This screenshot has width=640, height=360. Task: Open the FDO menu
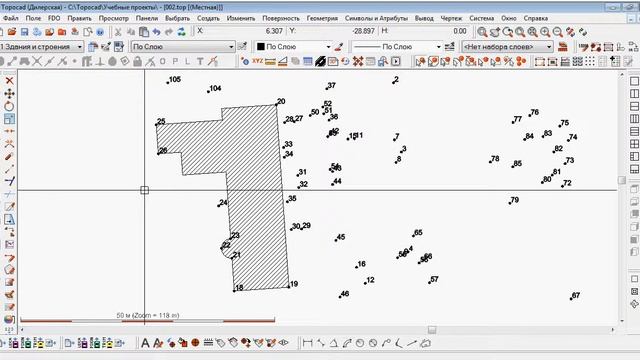[x=54, y=18]
